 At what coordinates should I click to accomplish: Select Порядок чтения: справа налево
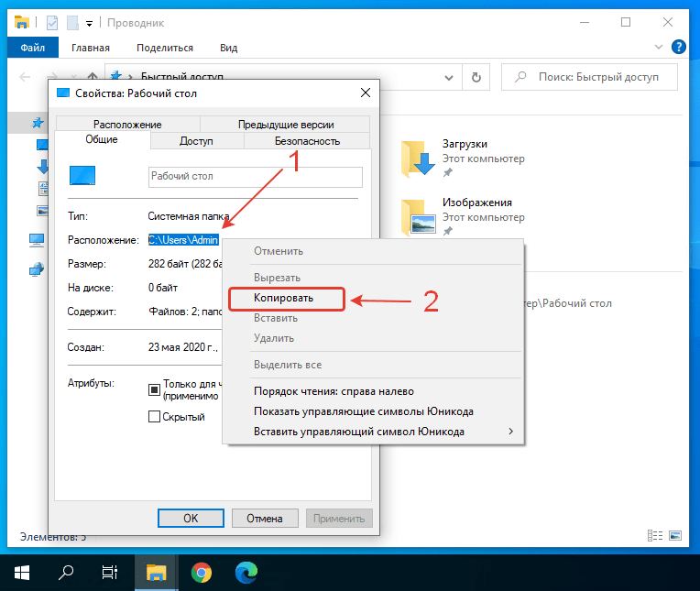click(373, 391)
